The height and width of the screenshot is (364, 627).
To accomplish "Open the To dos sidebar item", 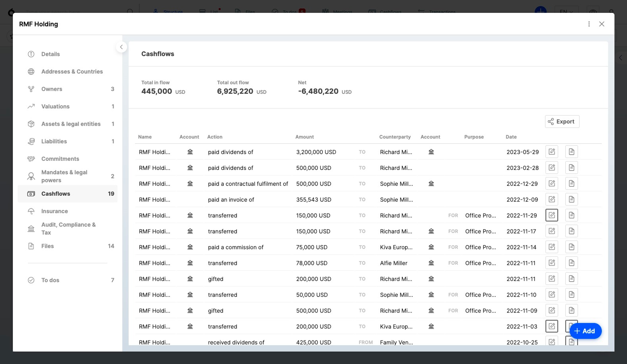I will click(x=67, y=280).
